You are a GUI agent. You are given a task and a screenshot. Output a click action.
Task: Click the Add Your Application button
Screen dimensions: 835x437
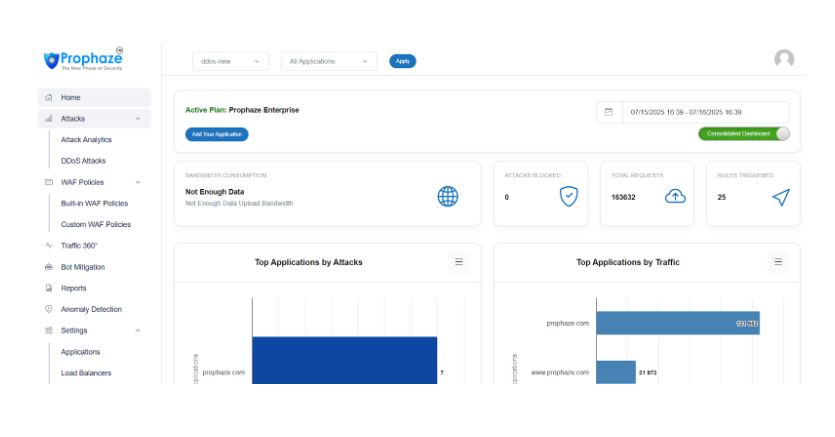point(216,134)
